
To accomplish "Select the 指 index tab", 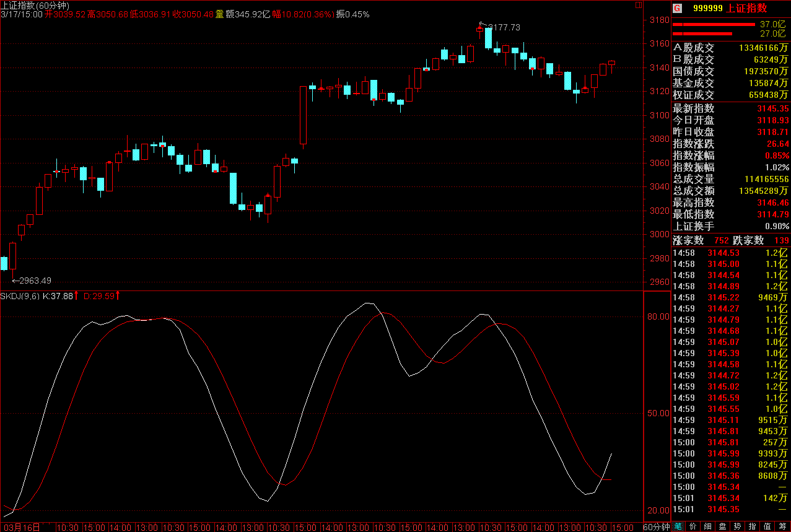I will pos(753,526).
